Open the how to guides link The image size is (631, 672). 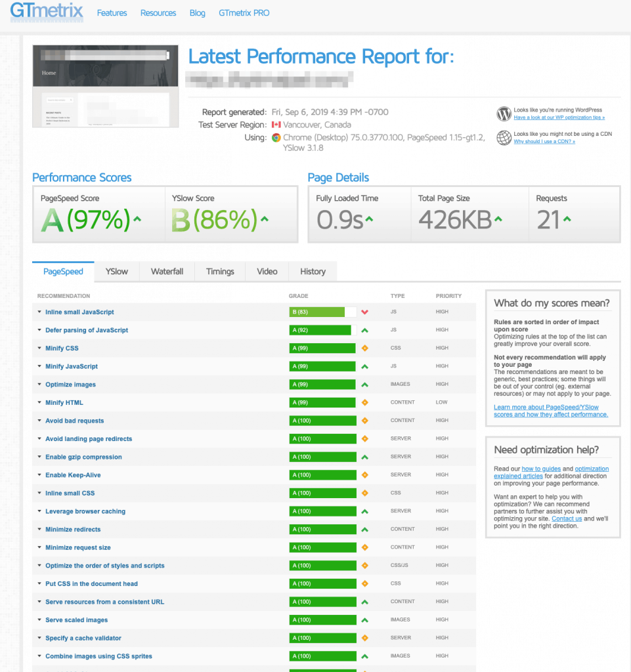click(x=541, y=469)
